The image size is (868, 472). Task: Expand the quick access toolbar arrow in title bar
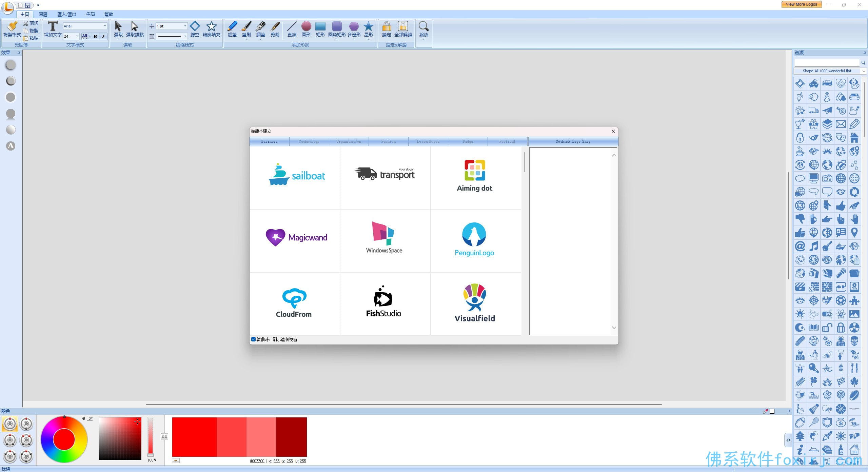38,5
